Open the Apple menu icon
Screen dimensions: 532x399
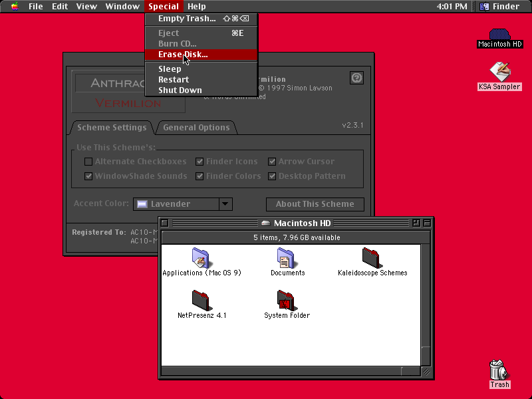[x=15, y=6]
